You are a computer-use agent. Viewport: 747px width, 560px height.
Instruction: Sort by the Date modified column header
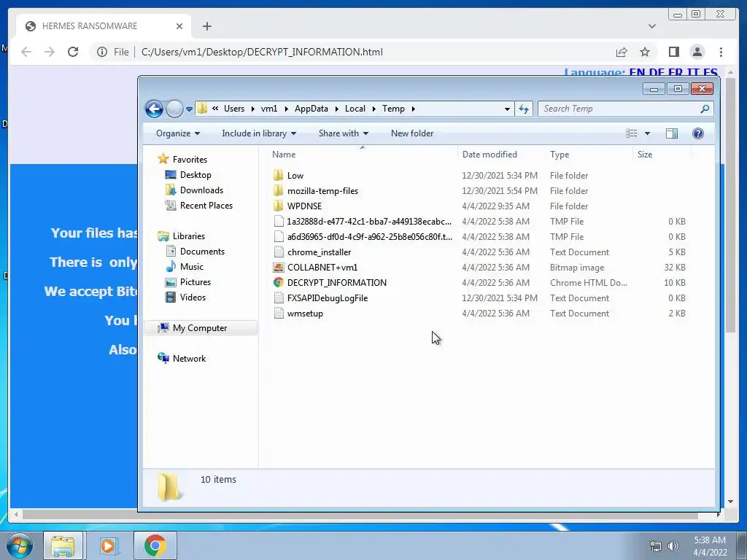point(501,155)
